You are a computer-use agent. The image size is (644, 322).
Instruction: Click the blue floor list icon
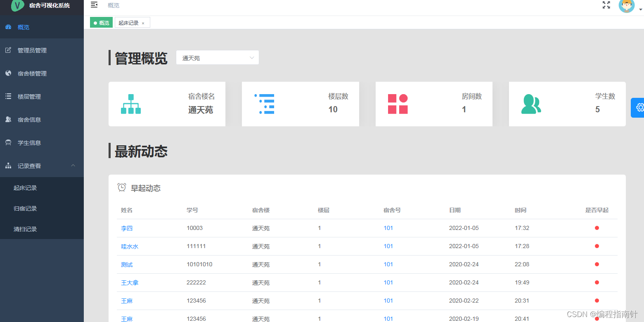tap(264, 104)
